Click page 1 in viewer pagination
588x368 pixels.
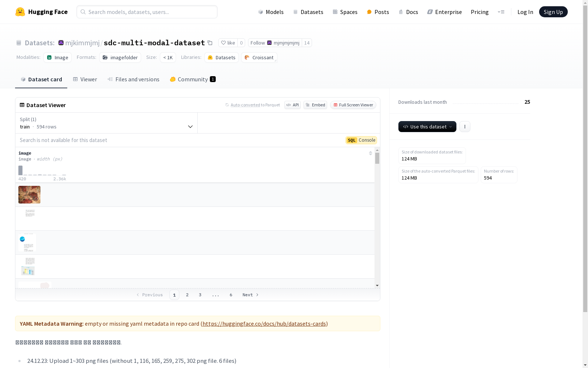pos(174,295)
